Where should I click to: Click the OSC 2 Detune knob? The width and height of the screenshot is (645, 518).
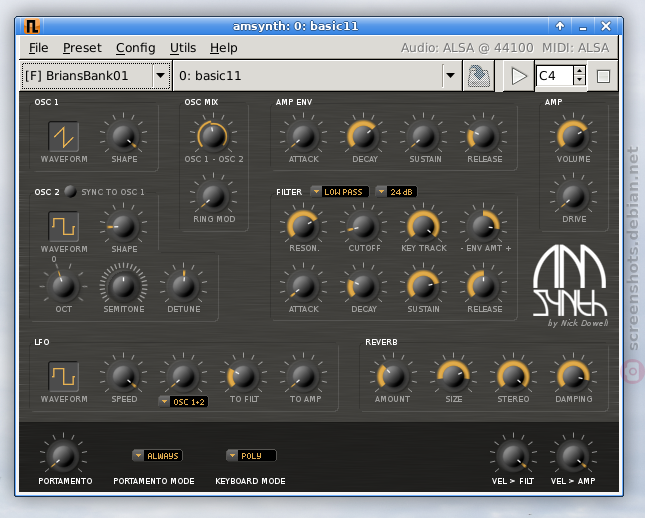[183, 286]
